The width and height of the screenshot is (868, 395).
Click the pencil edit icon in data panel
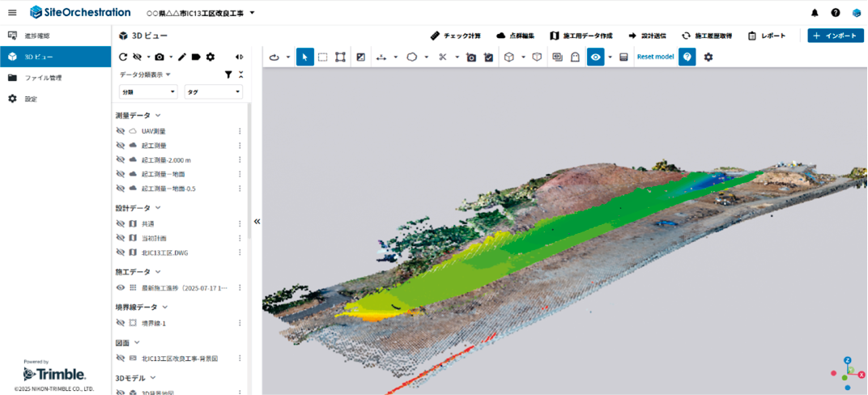tap(182, 57)
